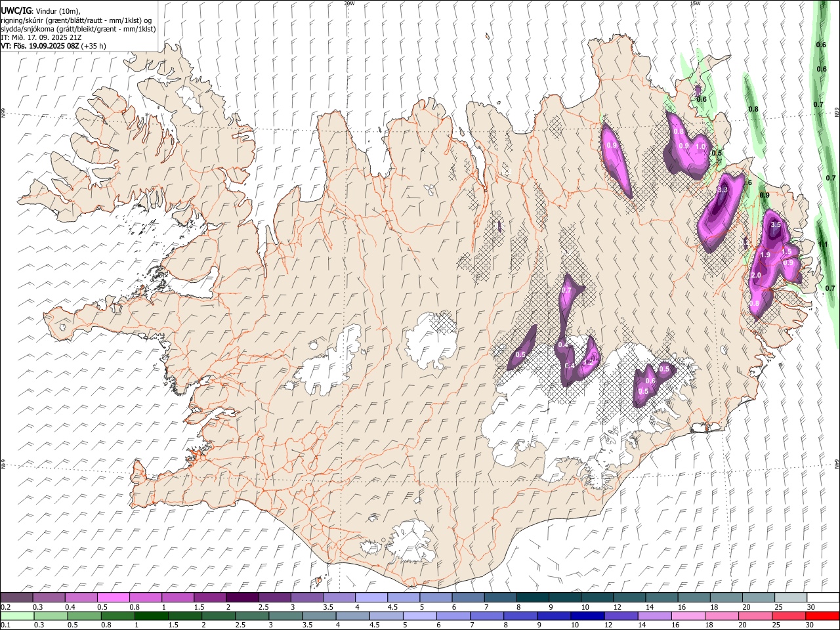
Task: Click the 30 label under bottom legend row
Action: point(811,625)
